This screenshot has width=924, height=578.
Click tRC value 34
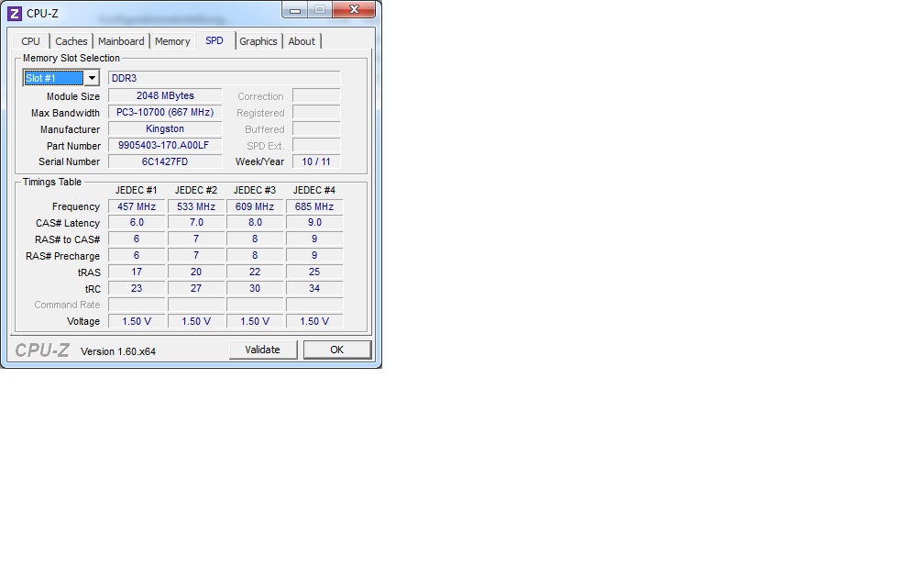(x=314, y=288)
